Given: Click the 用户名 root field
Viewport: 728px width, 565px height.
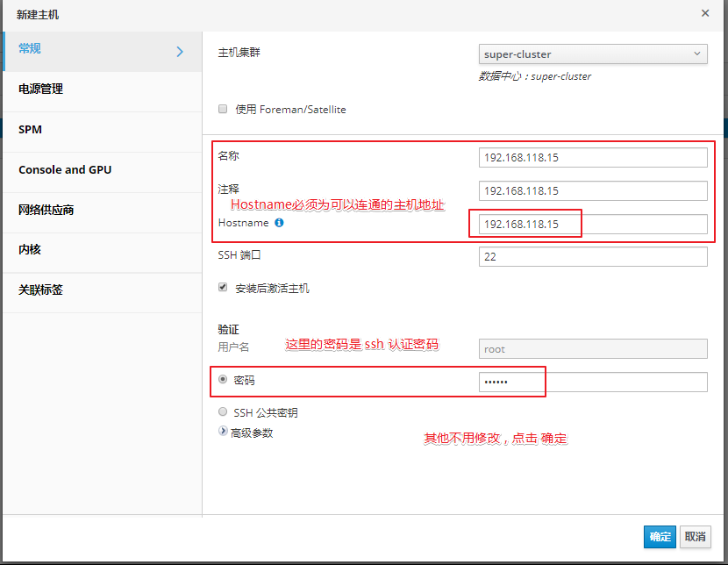Looking at the screenshot, I should coord(593,348).
